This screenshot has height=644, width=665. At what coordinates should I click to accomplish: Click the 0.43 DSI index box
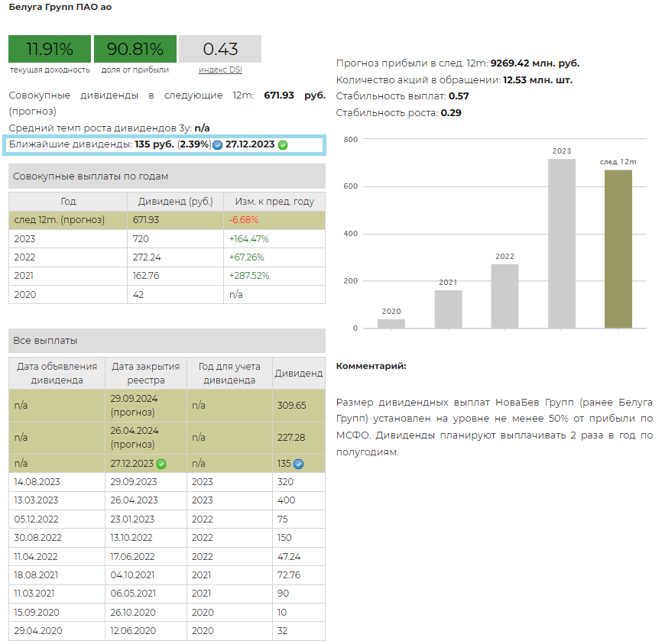click(220, 50)
